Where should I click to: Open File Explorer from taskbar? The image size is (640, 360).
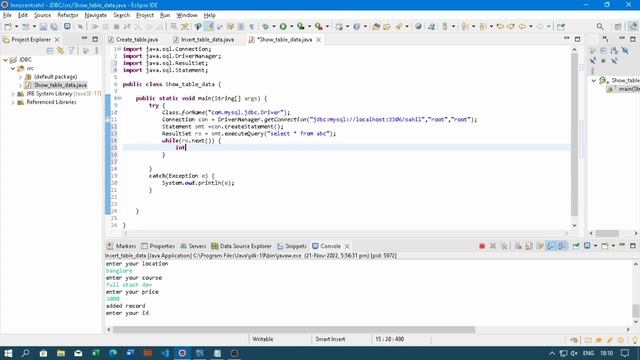(61, 353)
